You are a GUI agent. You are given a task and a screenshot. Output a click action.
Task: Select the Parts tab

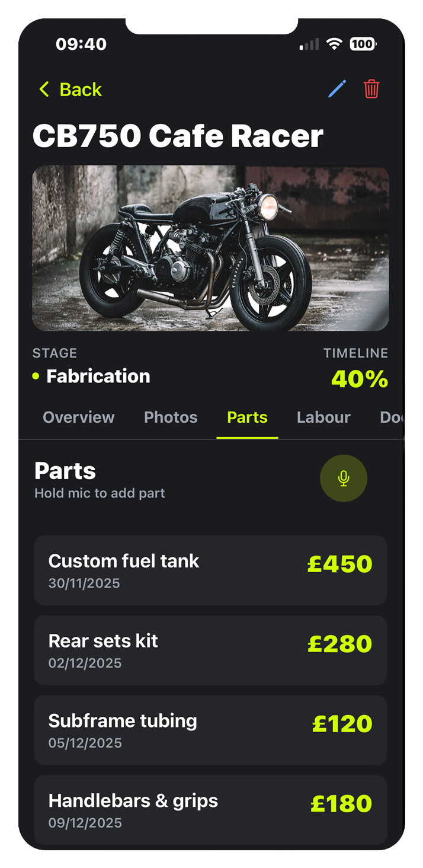[x=247, y=417]
